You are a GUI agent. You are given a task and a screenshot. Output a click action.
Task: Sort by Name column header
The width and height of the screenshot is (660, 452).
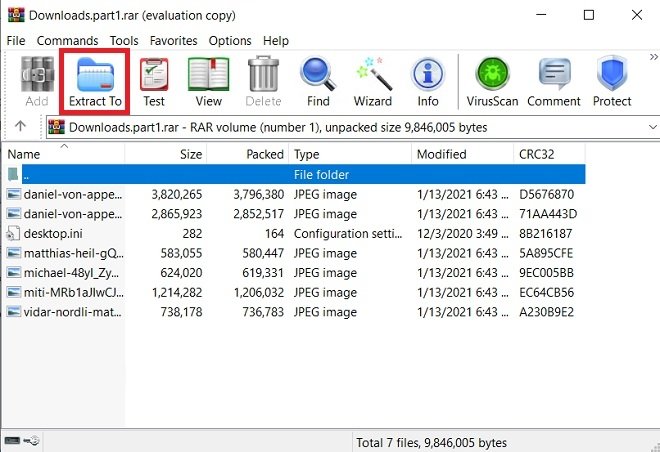pos(63,154)
